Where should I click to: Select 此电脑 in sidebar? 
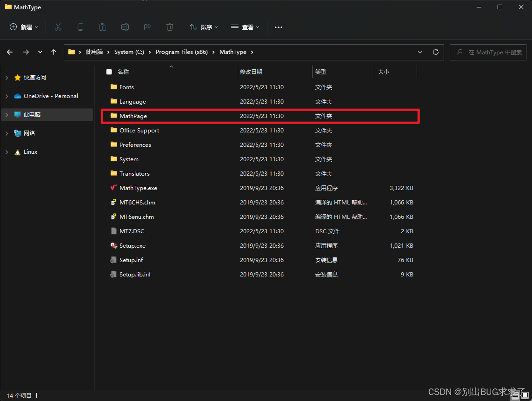point(32,115)
